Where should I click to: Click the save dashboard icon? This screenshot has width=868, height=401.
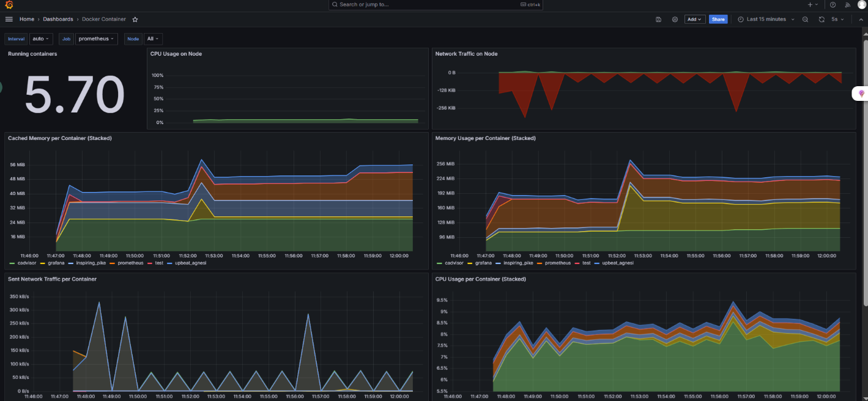click(x=658, y=20)
